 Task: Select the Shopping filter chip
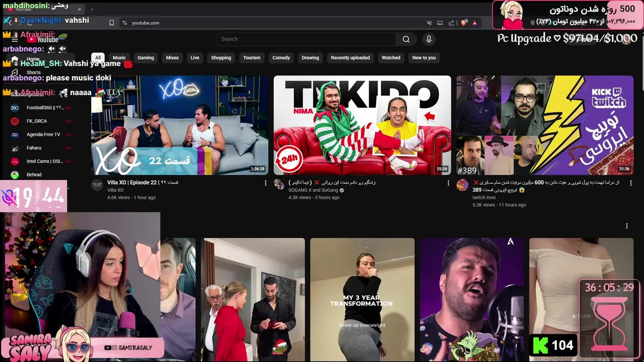(x=221, y=58)
